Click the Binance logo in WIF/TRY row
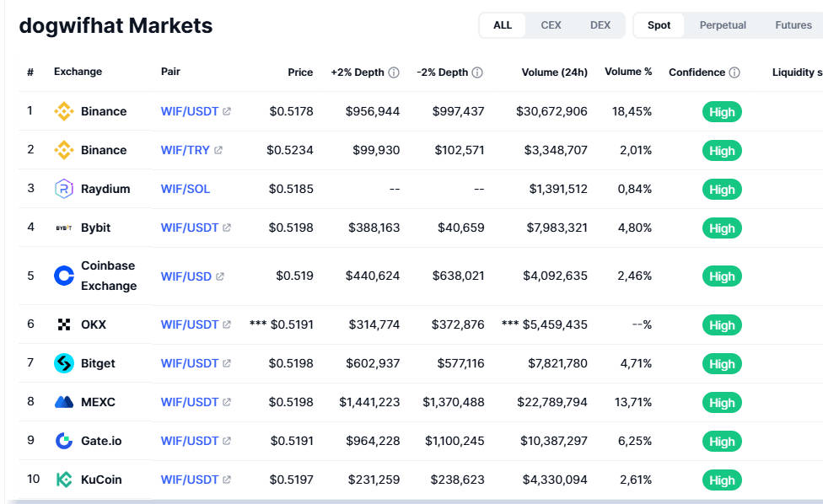 point(64,150)
